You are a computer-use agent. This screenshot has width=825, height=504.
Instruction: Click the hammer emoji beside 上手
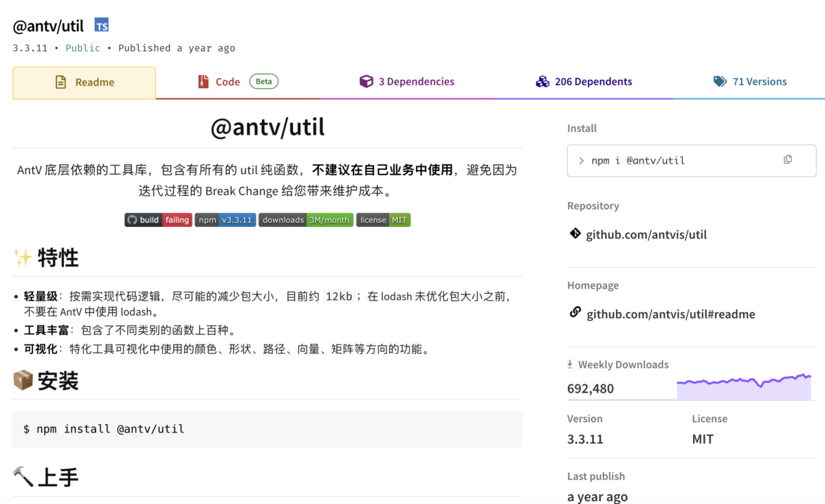pos(23,476)
